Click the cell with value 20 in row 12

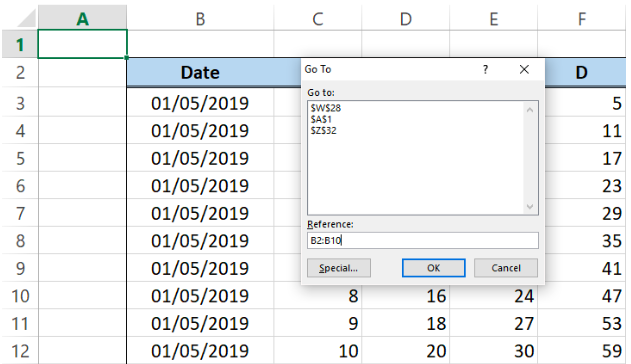tap(406, 351)
